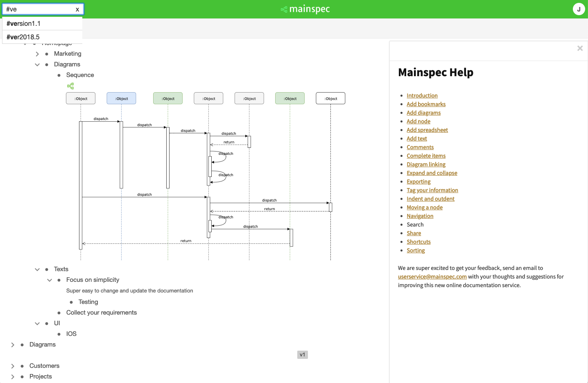Choose the #ver2018.5 tag suggestion

coord(43,37)
